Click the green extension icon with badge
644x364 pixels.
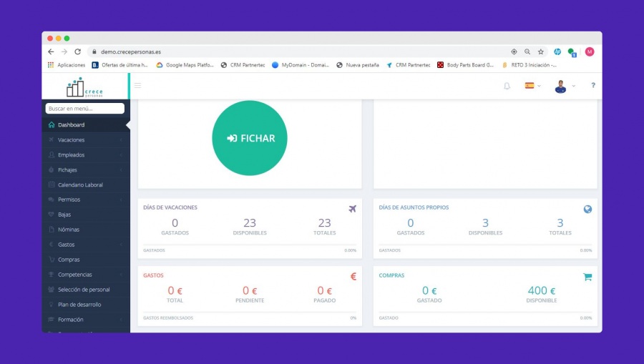[x=572, y=52]
